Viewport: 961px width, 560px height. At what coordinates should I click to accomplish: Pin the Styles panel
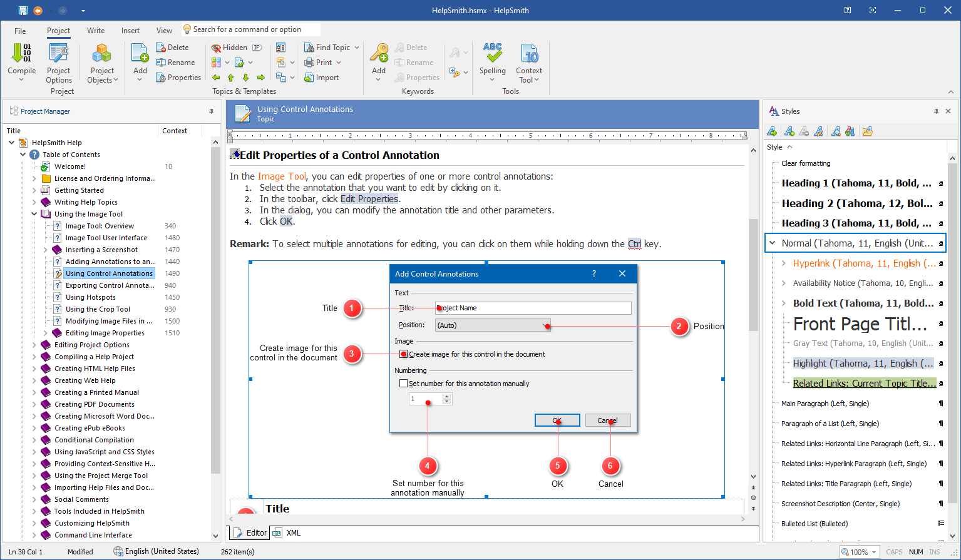point(936,111)
